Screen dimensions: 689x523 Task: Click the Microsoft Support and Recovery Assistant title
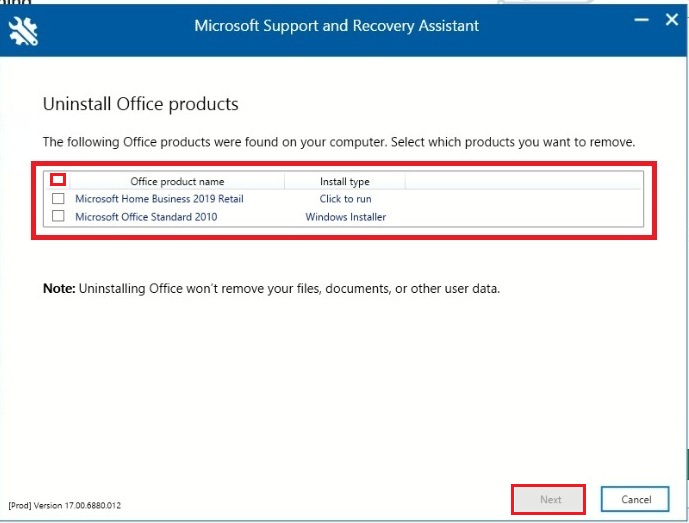coord(336,25)
